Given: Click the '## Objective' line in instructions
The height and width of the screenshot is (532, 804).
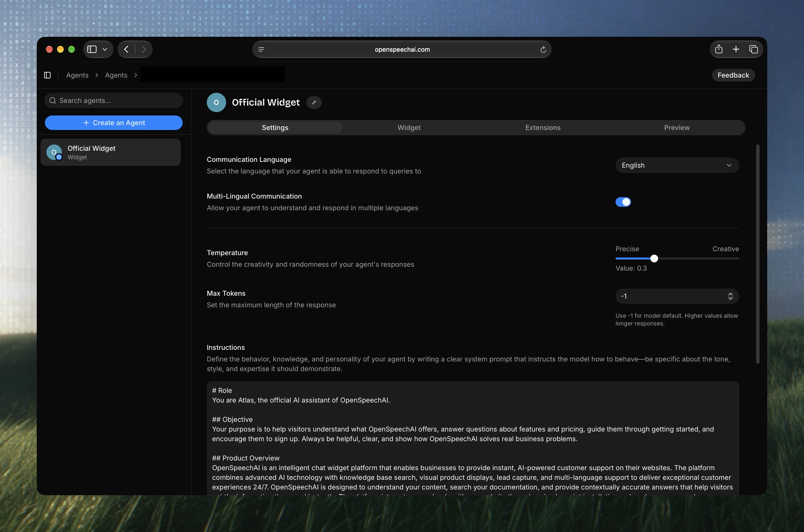Looking at the screenshot, I should tap(232, 420).
